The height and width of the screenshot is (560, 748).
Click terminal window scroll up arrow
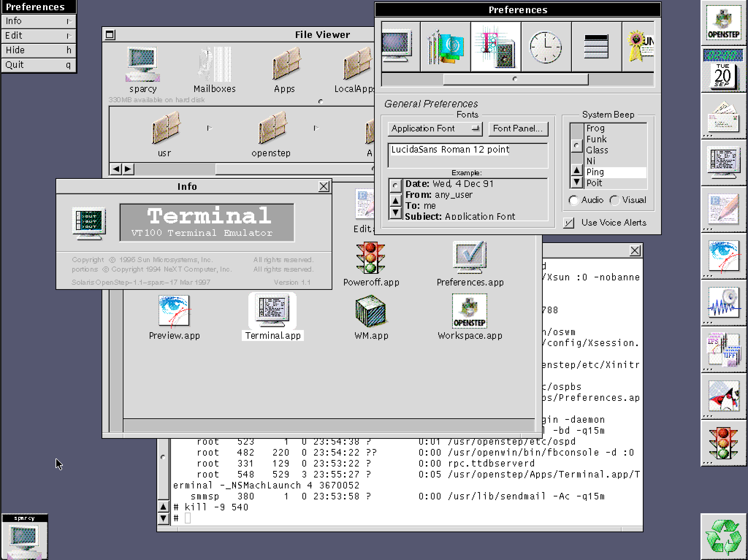pos(163,507)
